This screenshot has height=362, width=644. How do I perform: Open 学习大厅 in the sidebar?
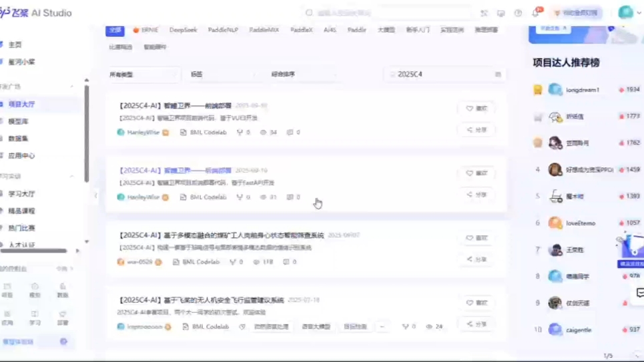point(22,194)
